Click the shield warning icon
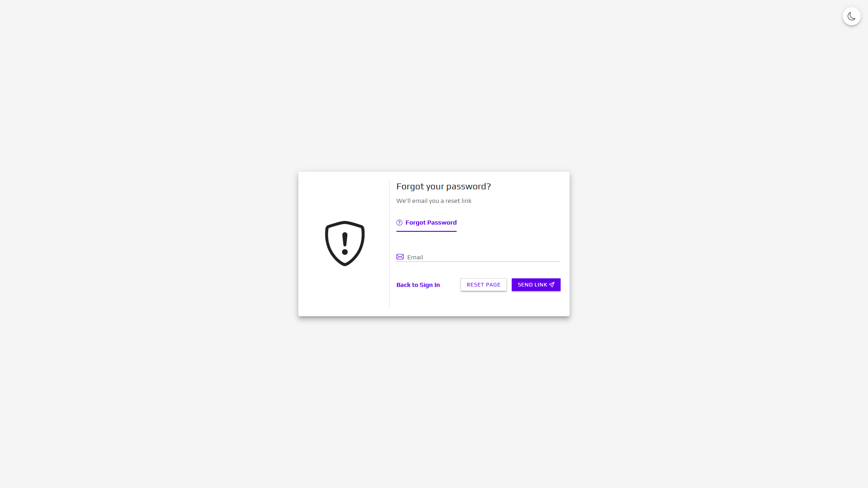 345,244
